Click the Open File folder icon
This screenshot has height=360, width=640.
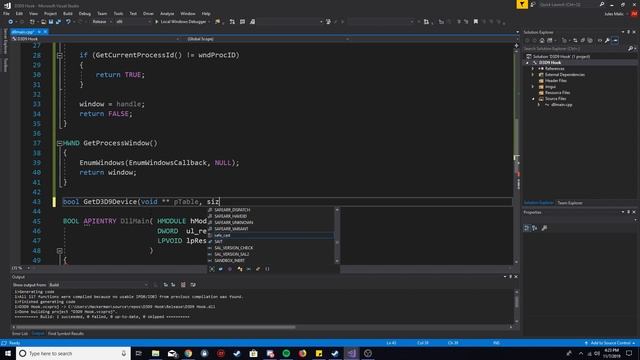(x=43, y=22)
